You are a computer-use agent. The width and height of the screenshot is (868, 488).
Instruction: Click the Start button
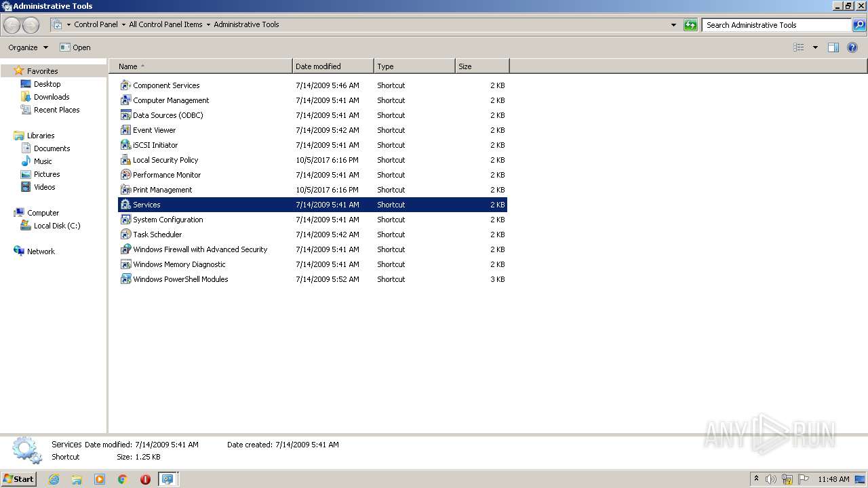[x=18, y=479]
